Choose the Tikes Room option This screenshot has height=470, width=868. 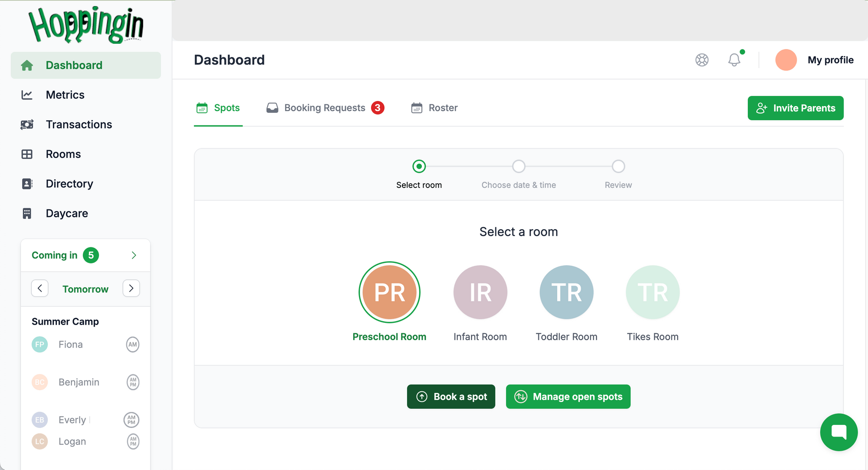[652, 292]
